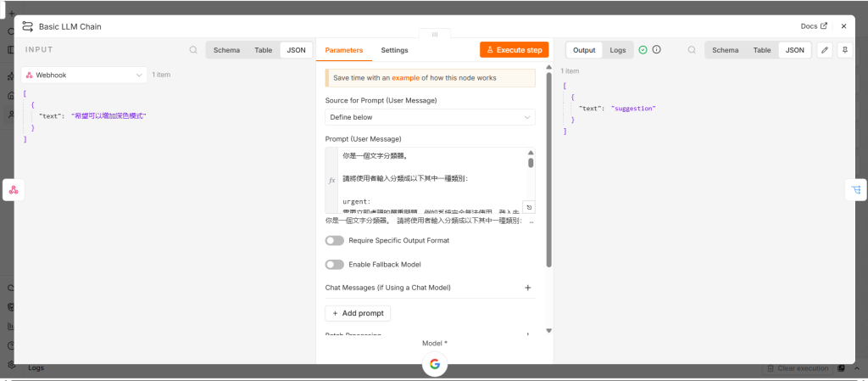Open the output info icon
This screenshot has height=381, width=868.
click(657, 50)
